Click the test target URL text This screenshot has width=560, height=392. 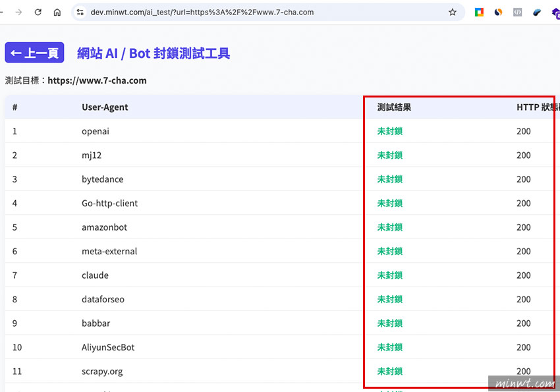(97, 80)
